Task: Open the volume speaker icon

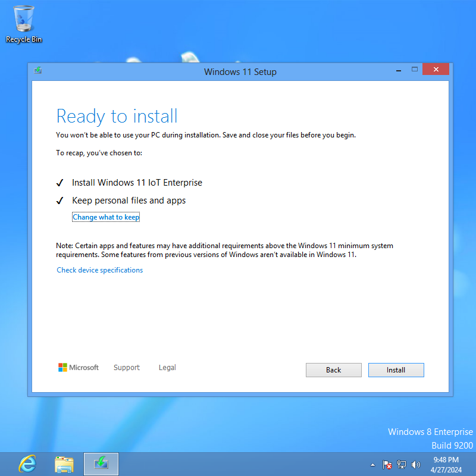Action: [415, 465]
